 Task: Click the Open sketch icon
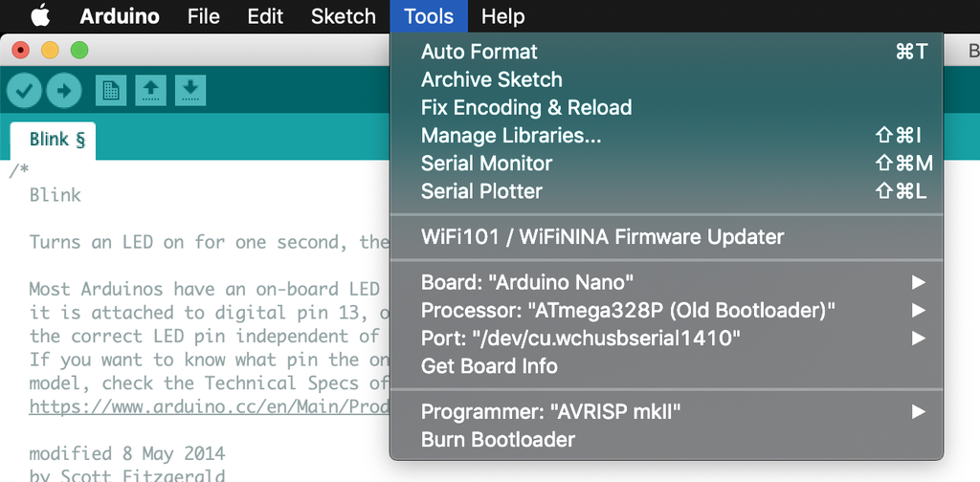pos(150,91)
